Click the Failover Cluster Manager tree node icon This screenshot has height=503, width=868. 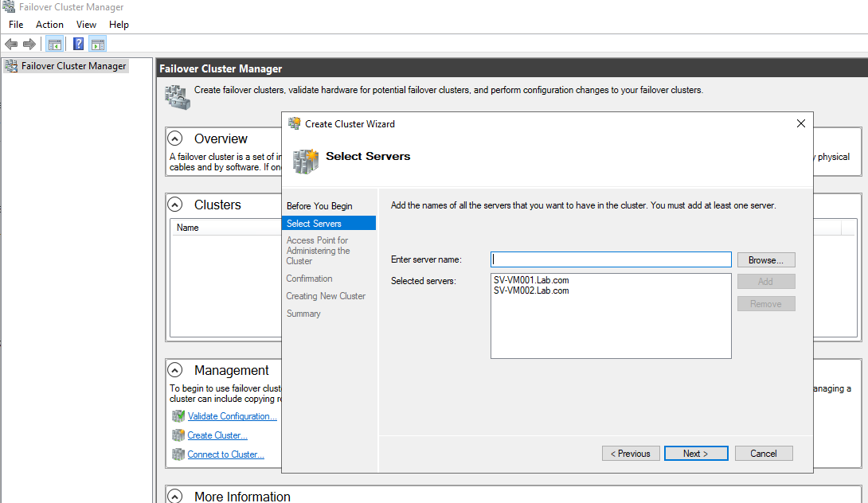click(11, 66)
